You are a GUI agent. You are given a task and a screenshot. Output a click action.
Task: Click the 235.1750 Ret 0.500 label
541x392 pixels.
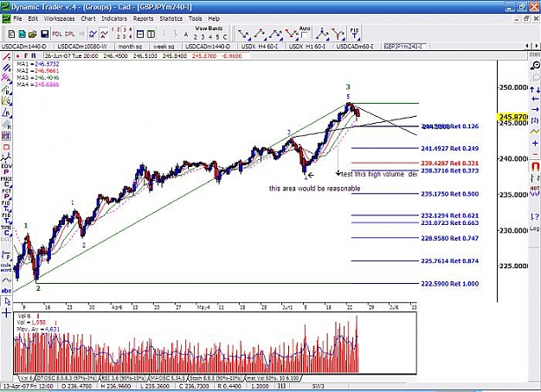pyautogui.click(x=449, y=194)
